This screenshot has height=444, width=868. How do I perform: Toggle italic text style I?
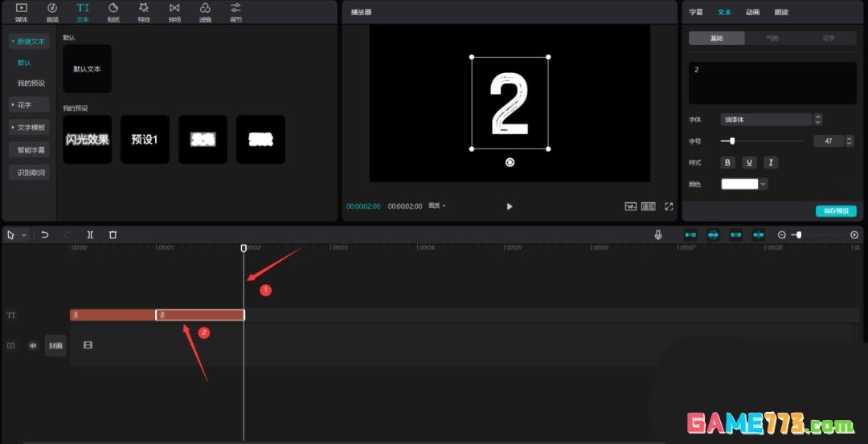click(x=771, y=162)
